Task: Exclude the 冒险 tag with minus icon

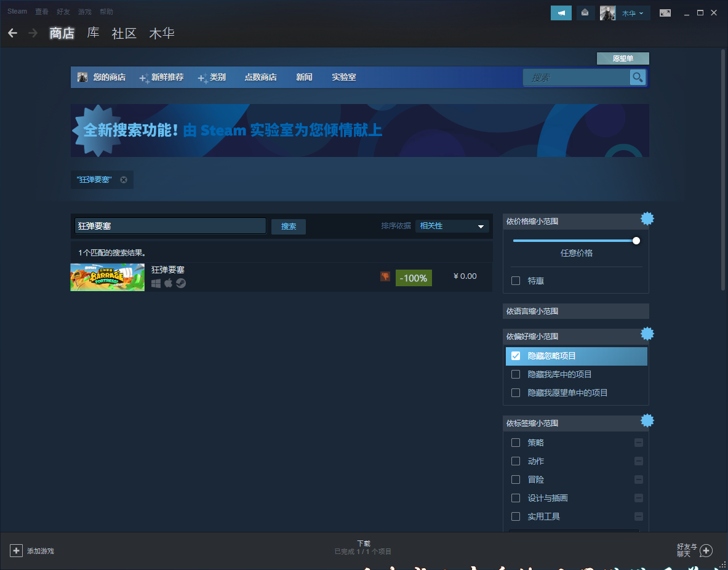Action: 638,480
